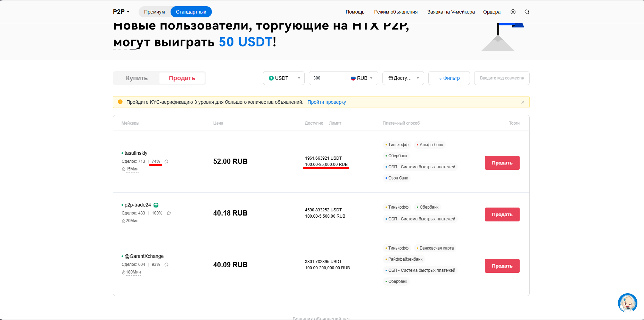Click the 52.00 RUB price
This screenshot has height=320, width=644.
pos(230,161)
